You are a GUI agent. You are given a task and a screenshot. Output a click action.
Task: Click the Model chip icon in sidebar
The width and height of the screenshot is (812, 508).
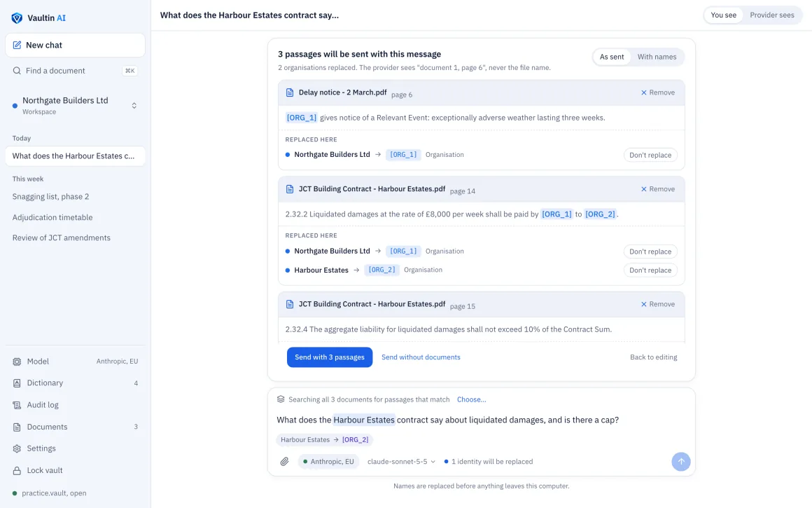click(x=17, y=362)
